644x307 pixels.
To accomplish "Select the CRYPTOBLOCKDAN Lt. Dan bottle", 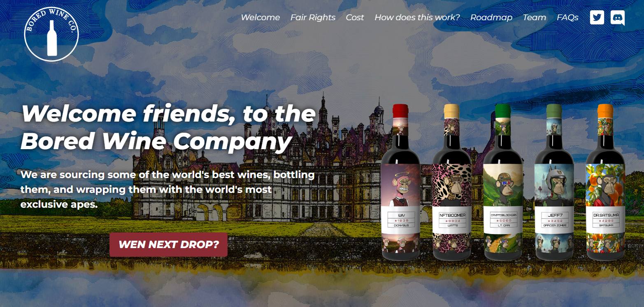I will (x=503, y=182).
